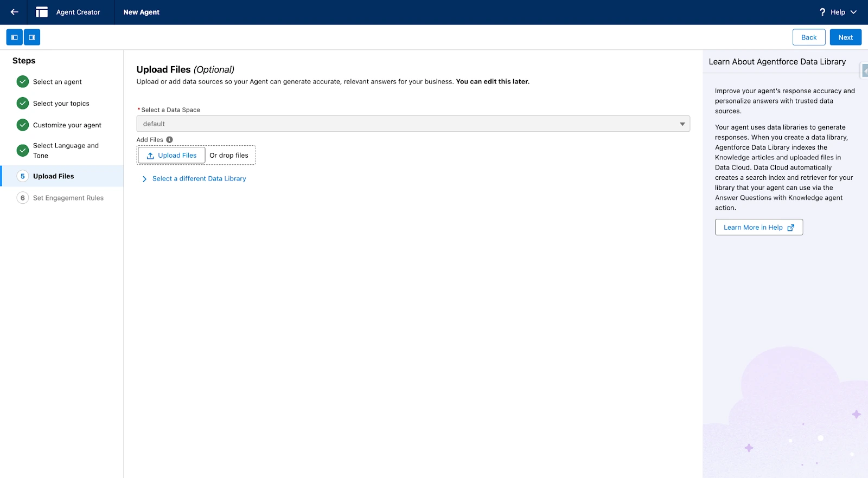Click the green checkmark for Customize your agent
Image resolution: width=868 pixels, height=478 pixels.
click(x=23, y=125)
